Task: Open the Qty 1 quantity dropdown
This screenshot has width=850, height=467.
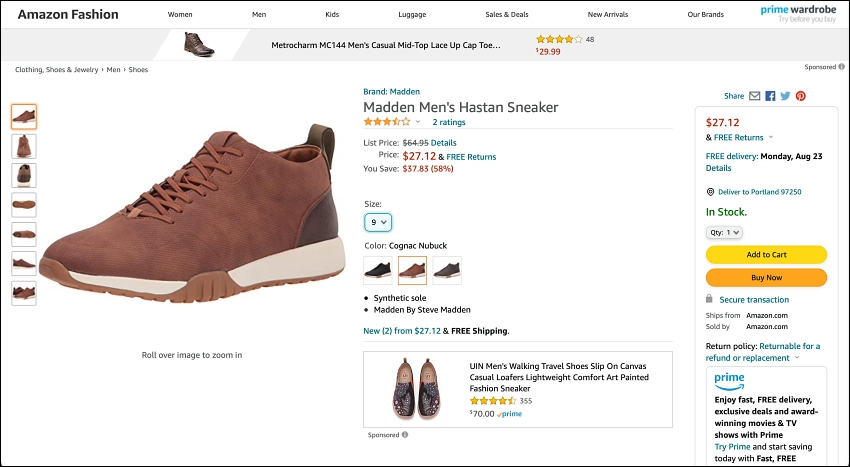Action: (x=724, y=232)
